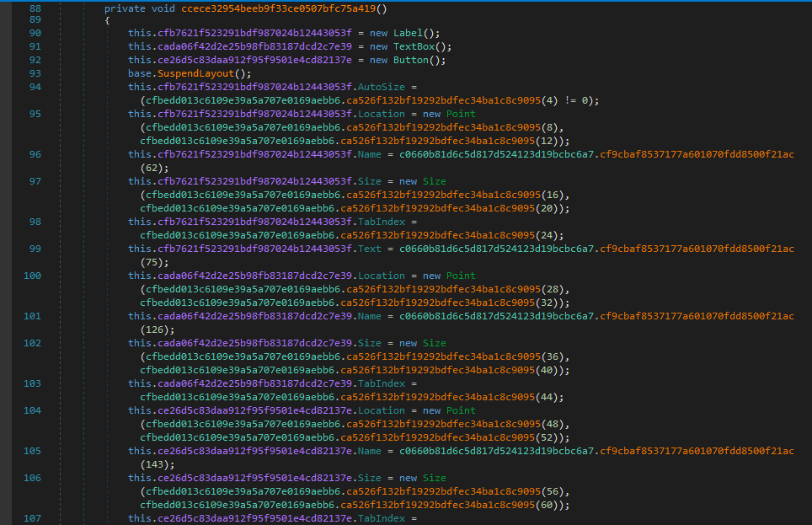Click line number 94 in the gutter
Screen dimensions: 812x525
tap(35, 87)
